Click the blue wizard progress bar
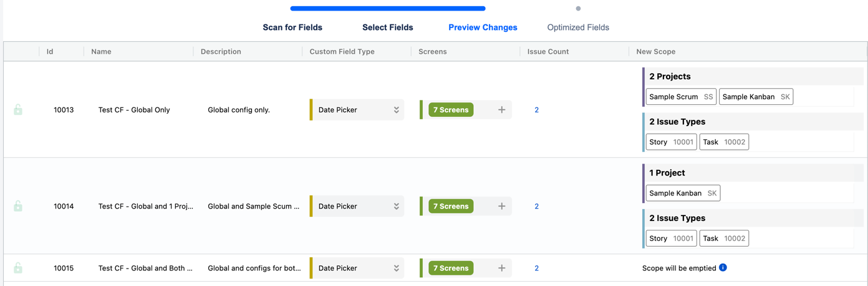Viewport: 868px width, 286px height. point(387,9)
